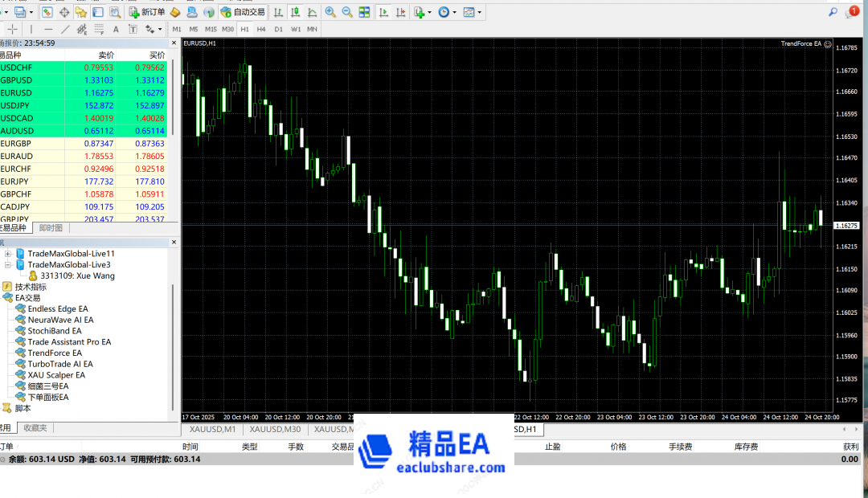Click the zoom out magnifier icon
The image size is (868, 498).
coord(347,12)
